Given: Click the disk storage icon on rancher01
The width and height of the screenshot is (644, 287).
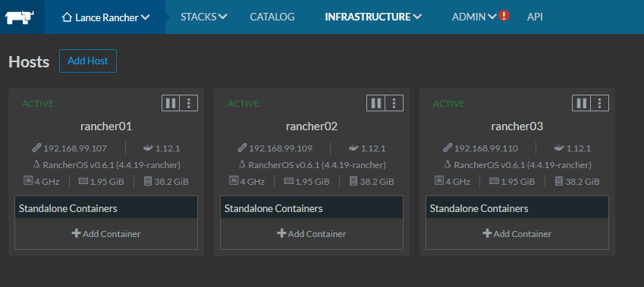Looking at the screenshot, I should tap(148, 181).
